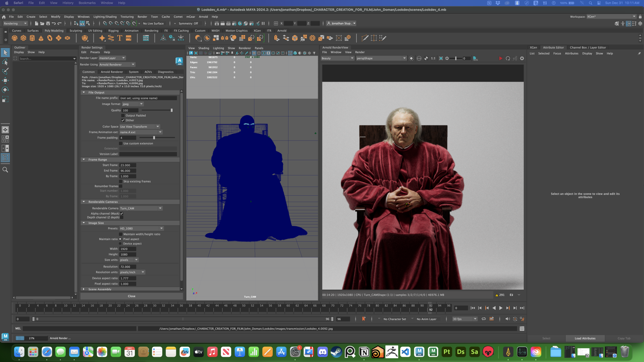Open the Renderable Camera Turn_CAM dropdown
The height and width of the screenshot is (362, 644).
[x=141, y=208]
